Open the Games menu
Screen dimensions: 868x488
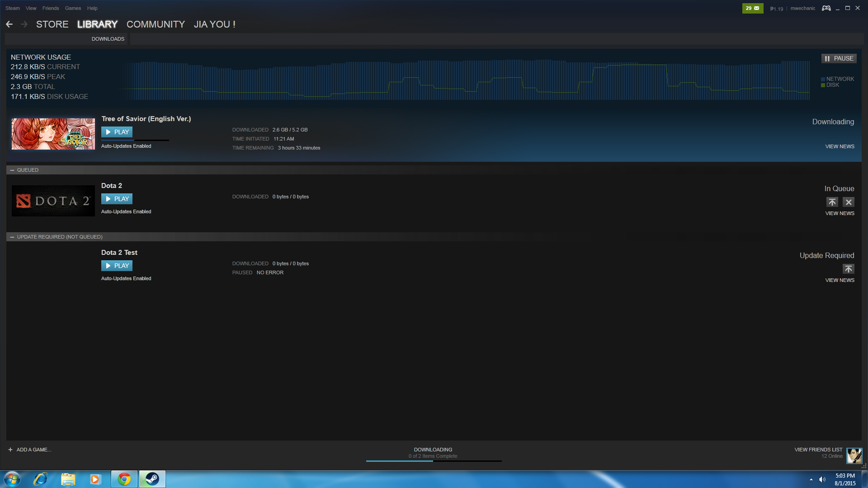coord(73,8)
